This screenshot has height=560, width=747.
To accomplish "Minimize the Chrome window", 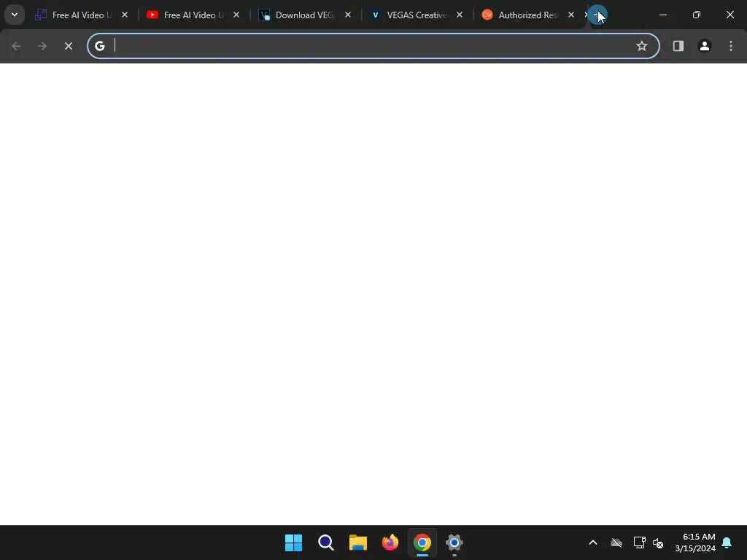I will coord(662,15).
